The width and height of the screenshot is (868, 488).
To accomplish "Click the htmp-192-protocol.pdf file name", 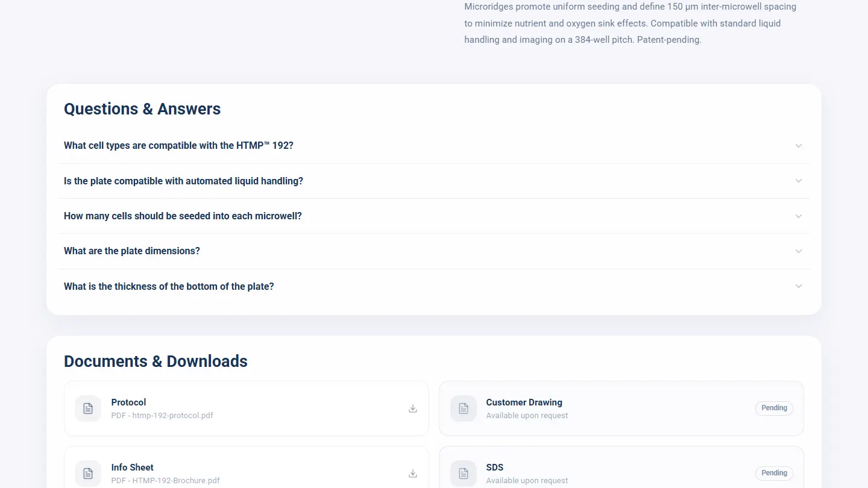I will click(162, 416).
